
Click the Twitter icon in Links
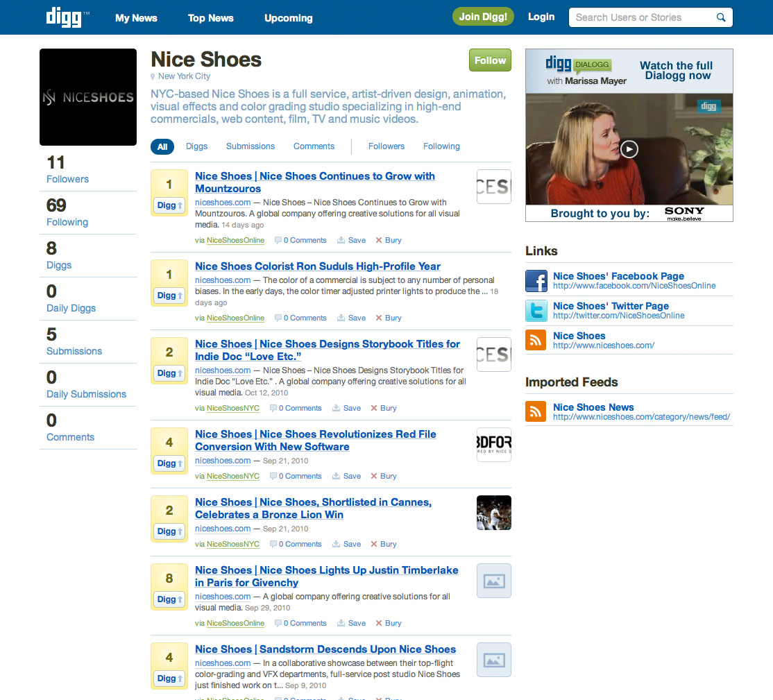pyautogui.click(x=536, y=311)
